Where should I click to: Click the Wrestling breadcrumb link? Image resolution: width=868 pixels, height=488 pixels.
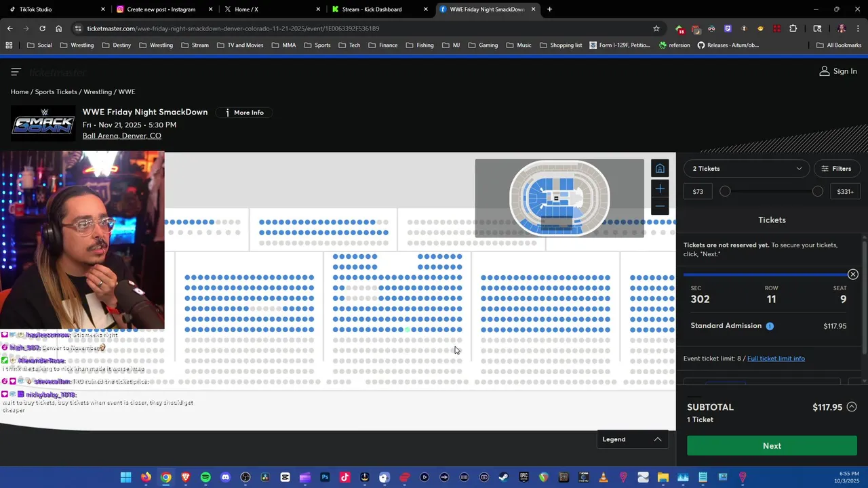click(98, 92)
